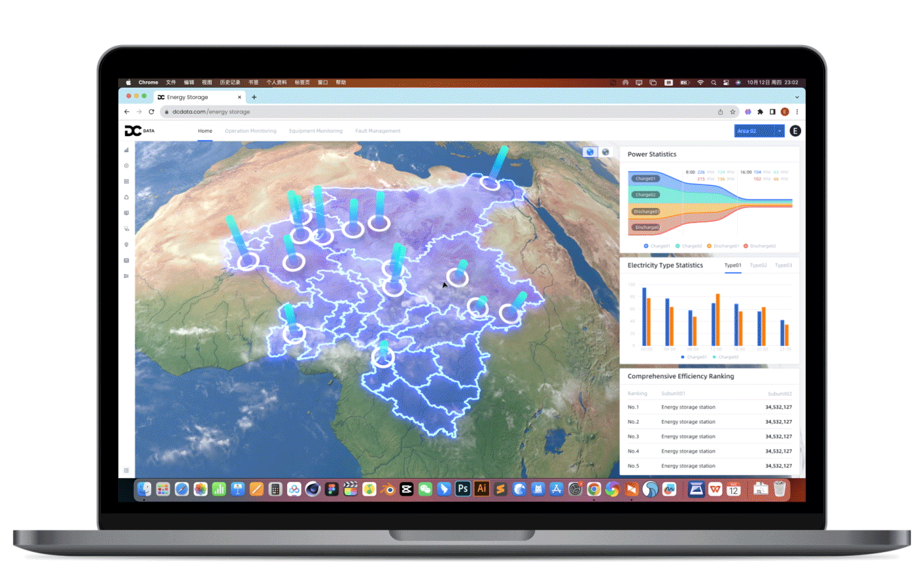Open the Equipment Monitoring tab
Screen dimensions: 924x573
[315, 131]
